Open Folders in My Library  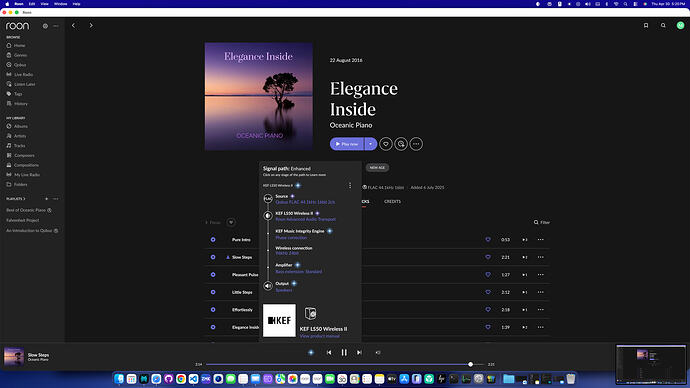tap(17, 184)
